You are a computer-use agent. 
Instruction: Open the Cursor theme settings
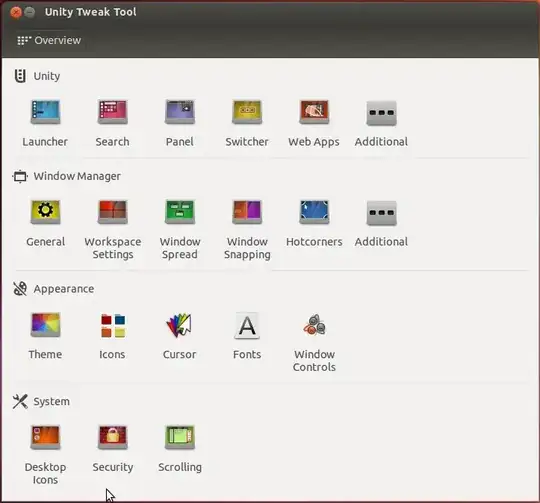click(179, 336)
